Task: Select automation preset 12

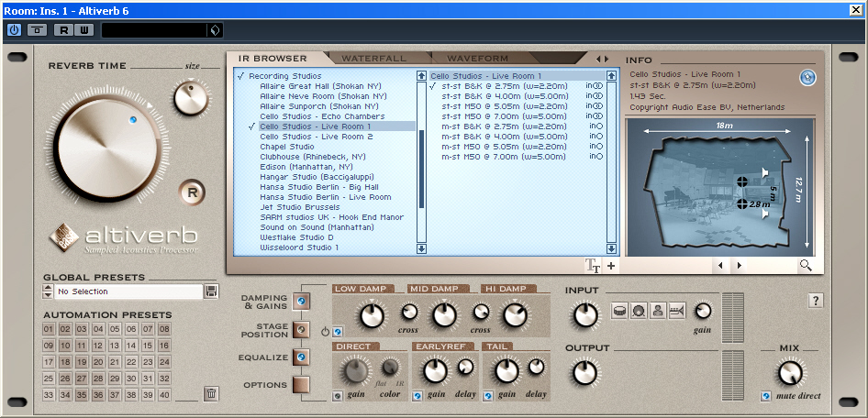Action: pyautogui.click(x=98, y=346)
